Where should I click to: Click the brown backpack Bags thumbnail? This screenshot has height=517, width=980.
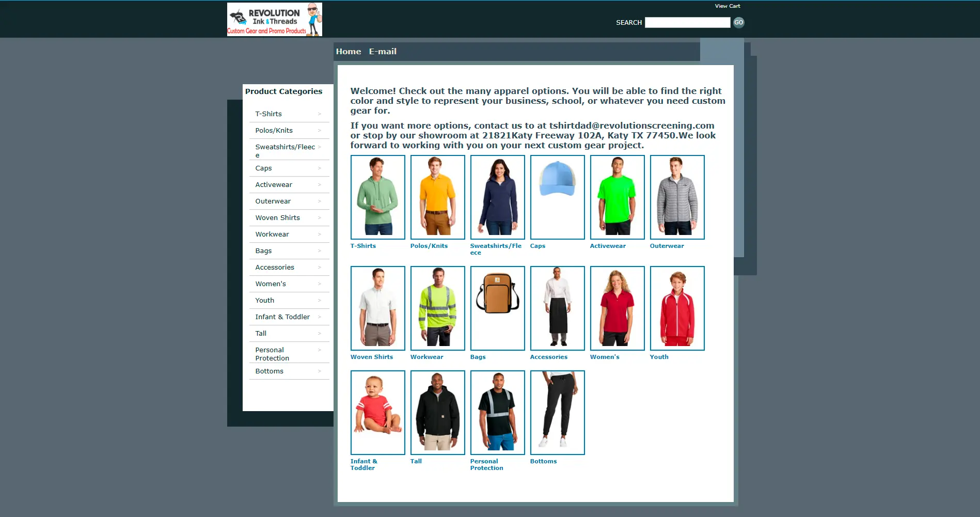click(498, 308)
